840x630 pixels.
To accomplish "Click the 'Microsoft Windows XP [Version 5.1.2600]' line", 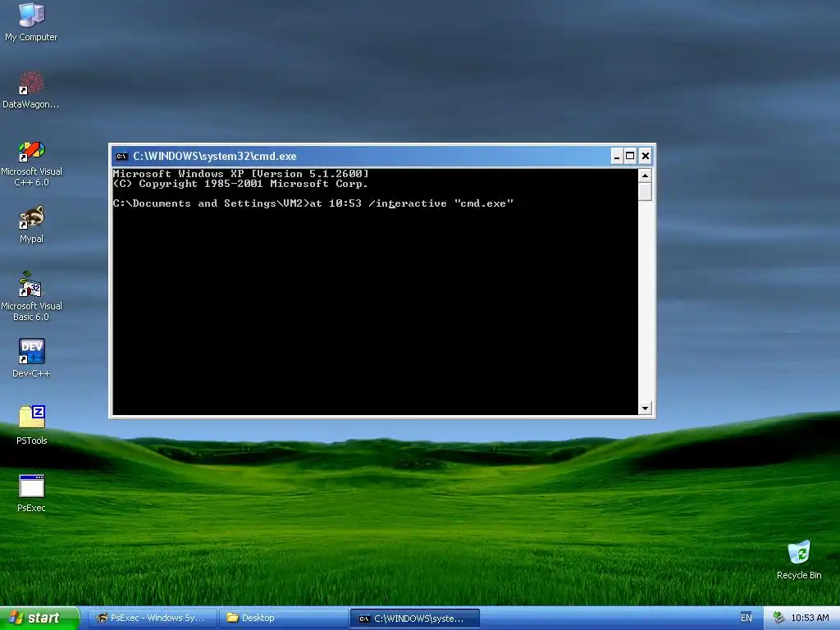I will coord(241,174).
